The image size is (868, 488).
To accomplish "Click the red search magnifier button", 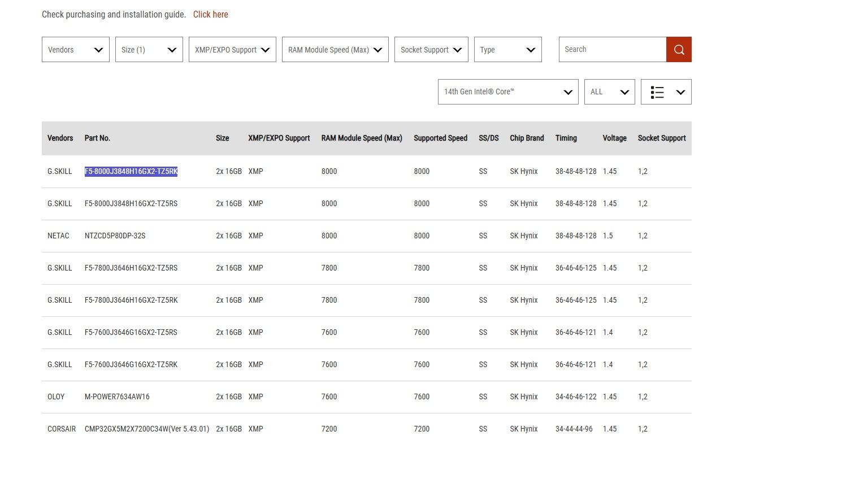I will (679, 50).
